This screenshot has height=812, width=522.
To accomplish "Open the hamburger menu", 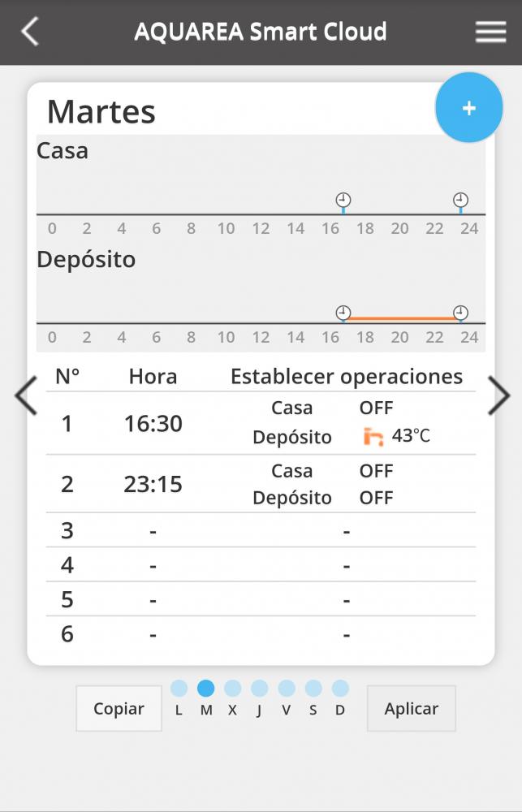I will [490, 32].
